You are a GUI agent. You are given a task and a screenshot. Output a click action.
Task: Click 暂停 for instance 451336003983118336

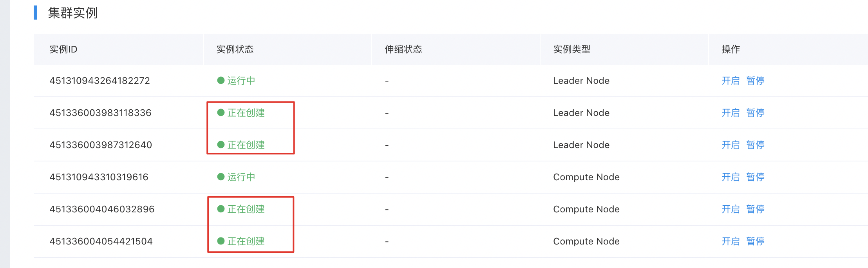tap(756, 113)
